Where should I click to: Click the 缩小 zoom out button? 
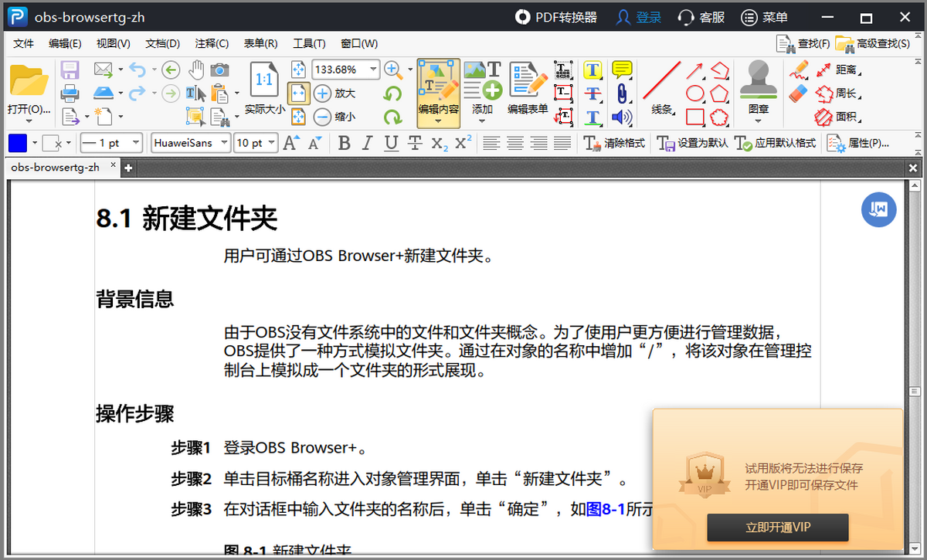click(x=334, y=117)
